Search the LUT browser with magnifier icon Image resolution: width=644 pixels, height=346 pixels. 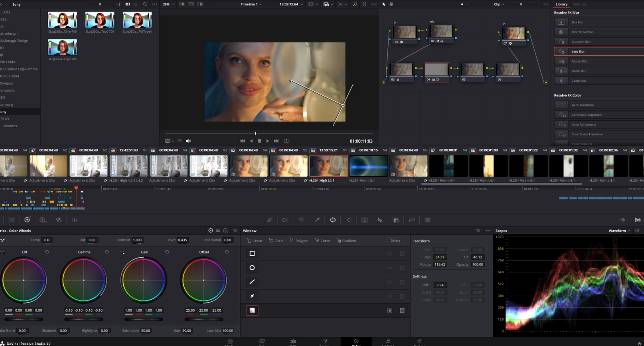coord(145,4)
